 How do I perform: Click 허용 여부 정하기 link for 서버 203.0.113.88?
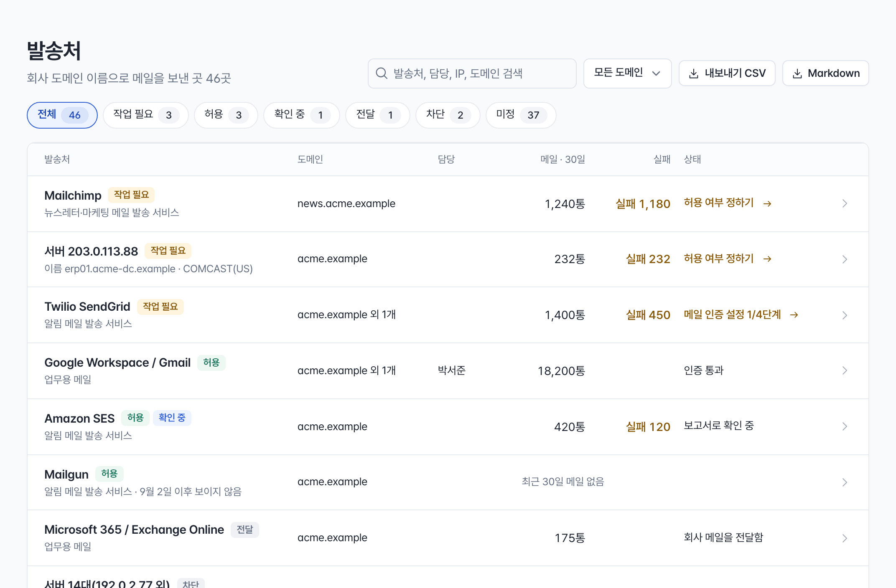728,259
